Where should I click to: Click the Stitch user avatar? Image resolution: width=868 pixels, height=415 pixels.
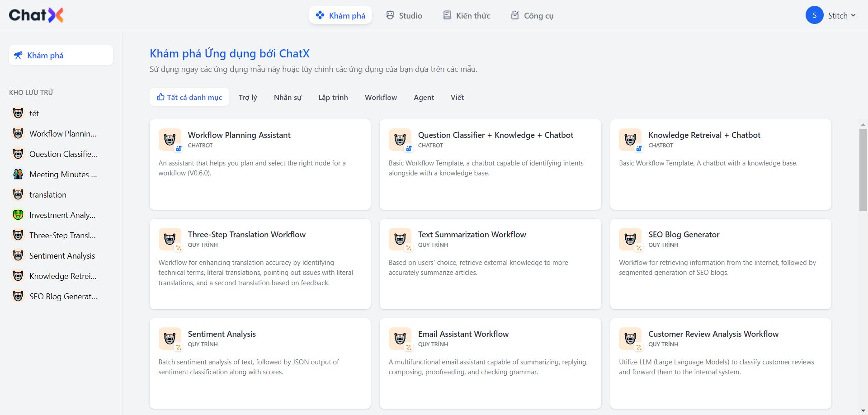(814, 15)
